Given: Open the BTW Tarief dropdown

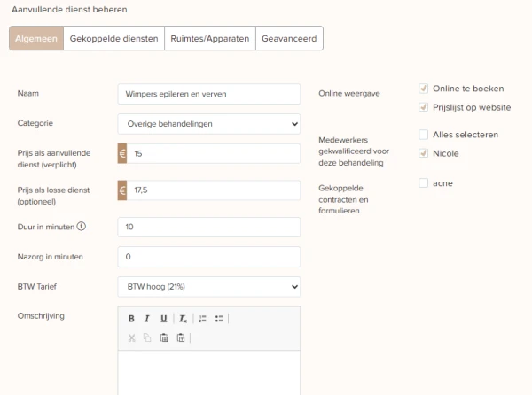Looking at the screenshot, I should [209, 287].
